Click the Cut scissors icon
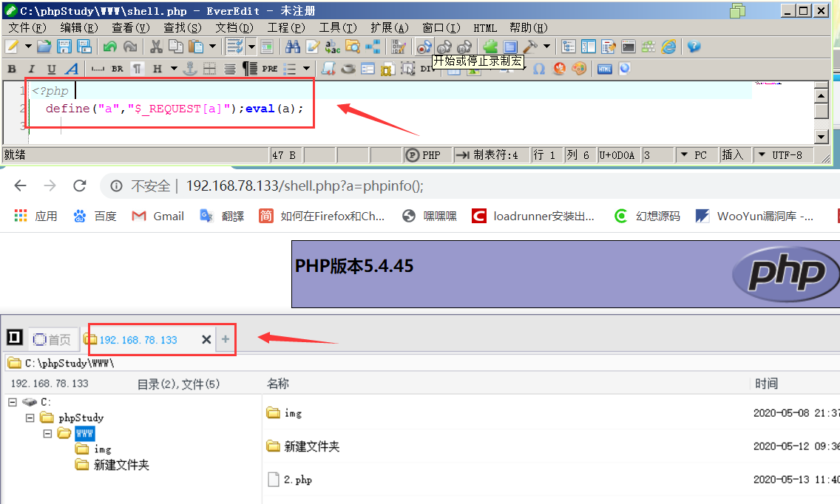840x504 pixels. point(156,47)
